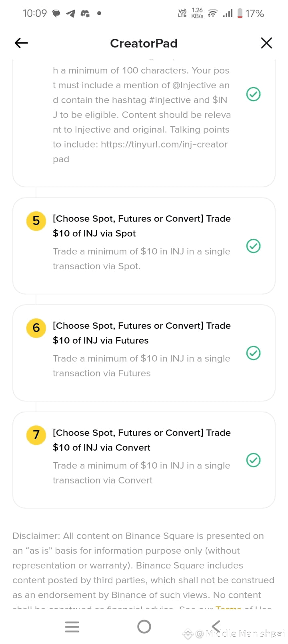Close CreatorPad with the X icon
The width and height of the screenshot is (288, 644).
266,43
